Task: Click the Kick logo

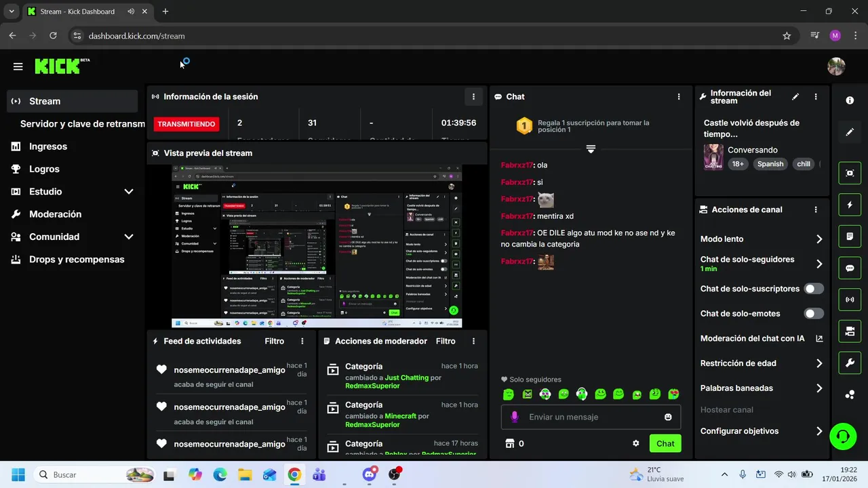Action: coord(57,66)
